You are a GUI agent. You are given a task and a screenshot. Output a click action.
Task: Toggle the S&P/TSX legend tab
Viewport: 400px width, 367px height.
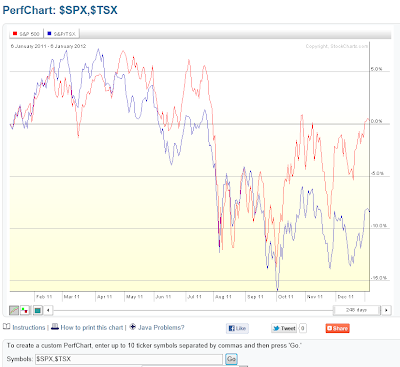pyautogui.click(x=61, y=34)
